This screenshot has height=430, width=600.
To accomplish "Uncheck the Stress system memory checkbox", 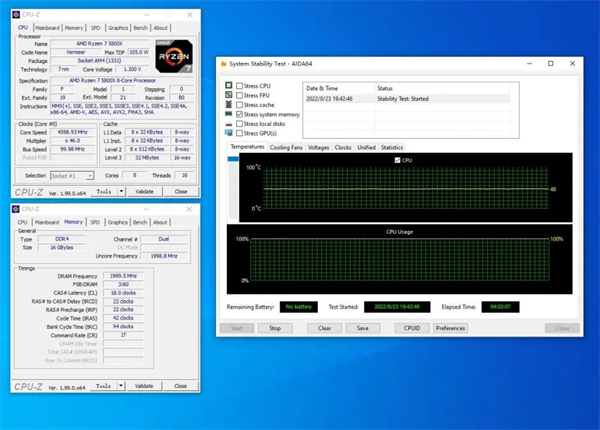I will (x=239, y=115).
